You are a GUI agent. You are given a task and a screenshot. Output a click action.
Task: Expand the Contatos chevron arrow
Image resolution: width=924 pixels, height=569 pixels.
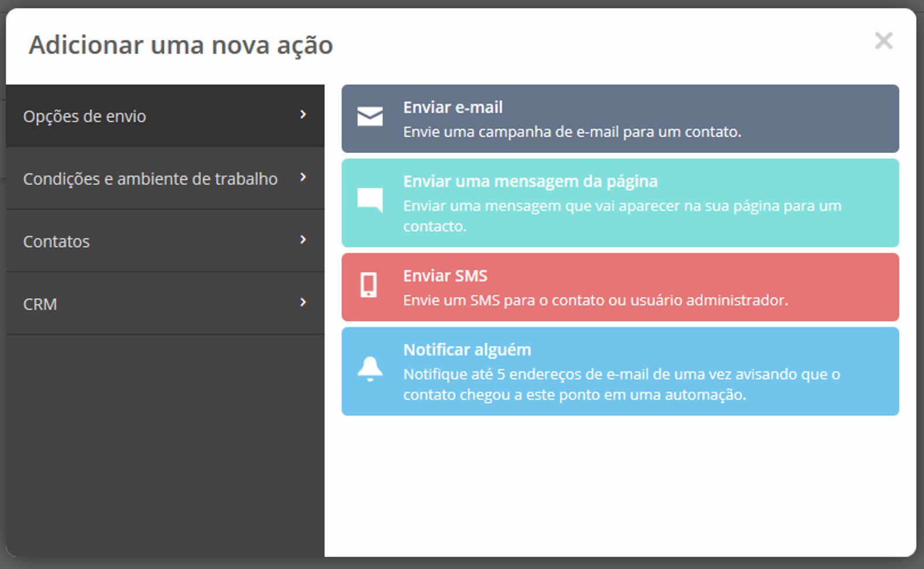click(303, 240)
